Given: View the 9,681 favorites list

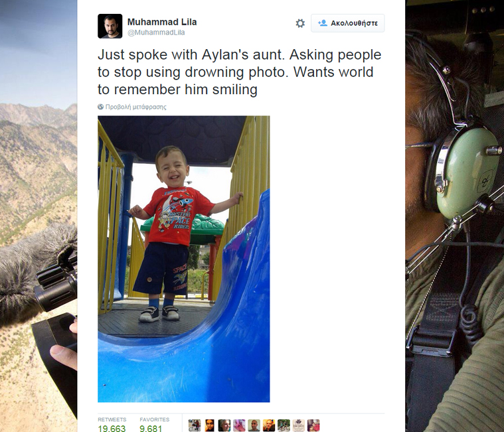Looking at the screenshot, I should 154,424.
